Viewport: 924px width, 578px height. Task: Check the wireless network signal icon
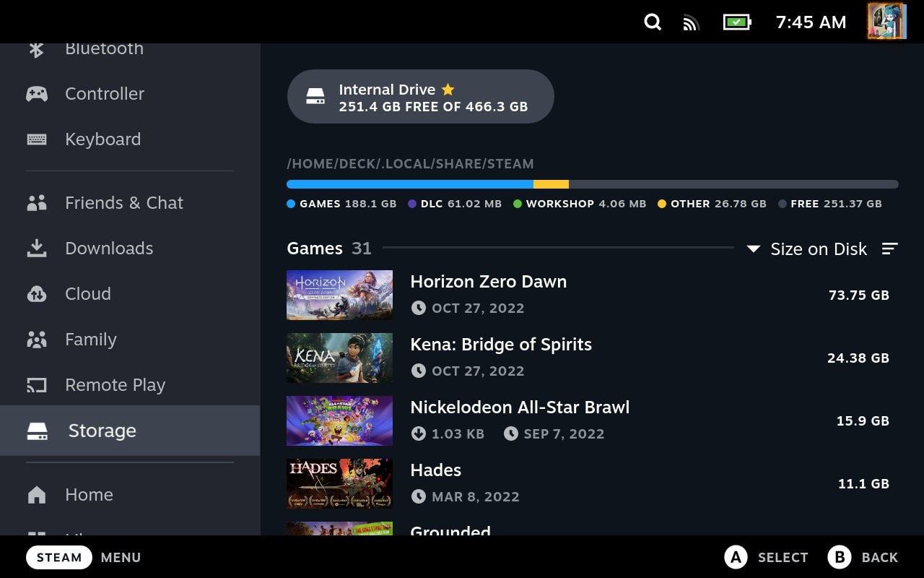point(691,22)
